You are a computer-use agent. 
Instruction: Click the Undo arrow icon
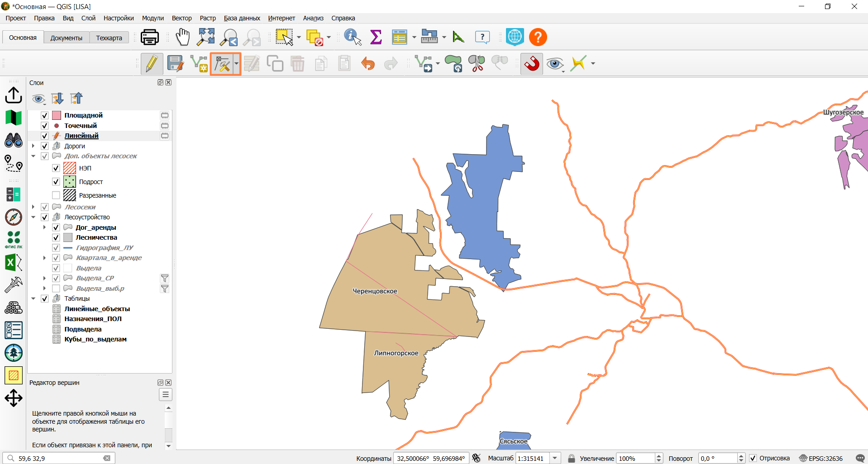[368, 64]
